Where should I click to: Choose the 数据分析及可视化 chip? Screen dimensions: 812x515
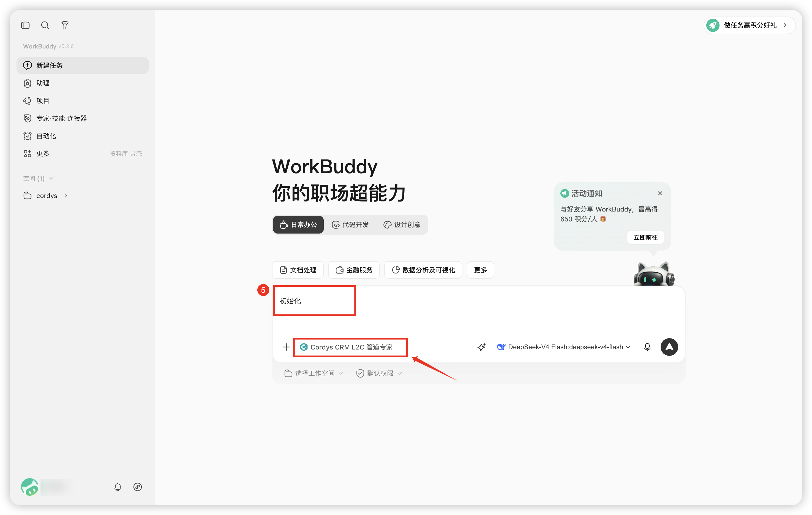click(x=423, y=270)
